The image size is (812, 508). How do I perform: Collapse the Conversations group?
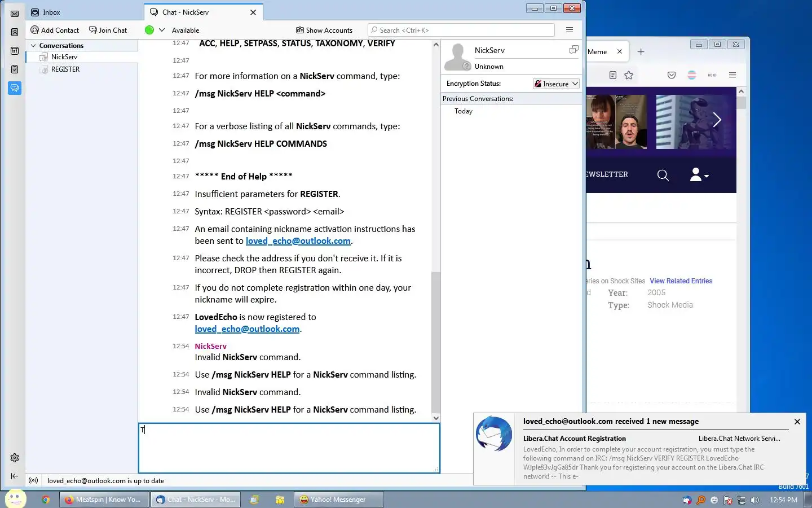point(33,45)
